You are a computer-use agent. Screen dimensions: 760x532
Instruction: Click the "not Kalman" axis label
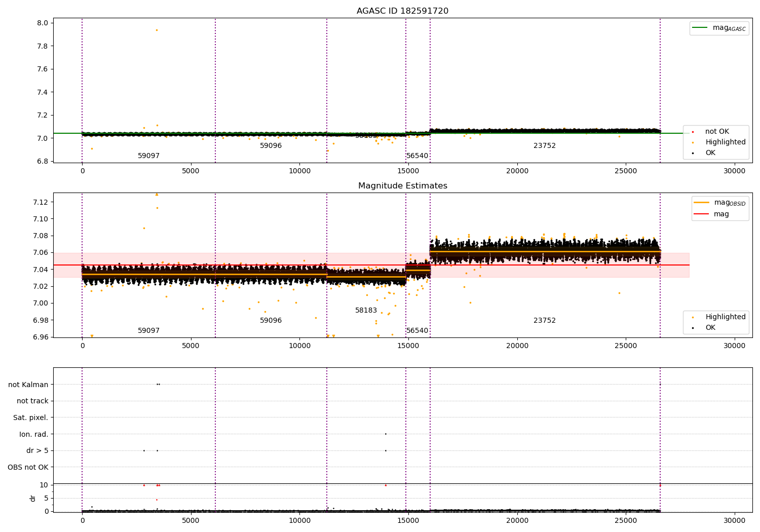click(28, 385)
